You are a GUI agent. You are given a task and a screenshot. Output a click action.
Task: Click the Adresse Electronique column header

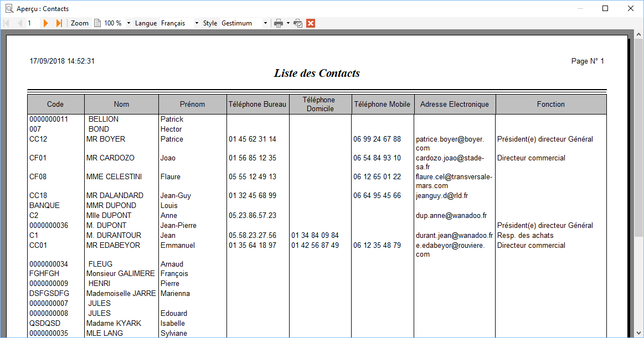[455, 104]
